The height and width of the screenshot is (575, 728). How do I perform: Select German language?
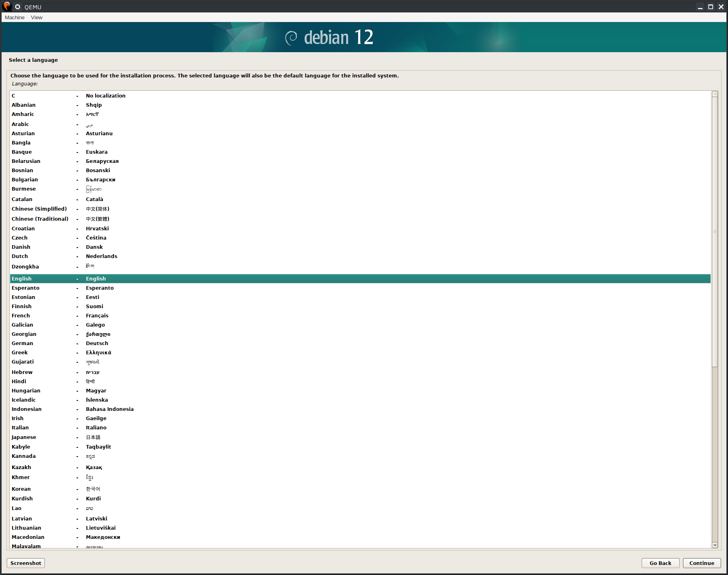click(x=360, y=343)
